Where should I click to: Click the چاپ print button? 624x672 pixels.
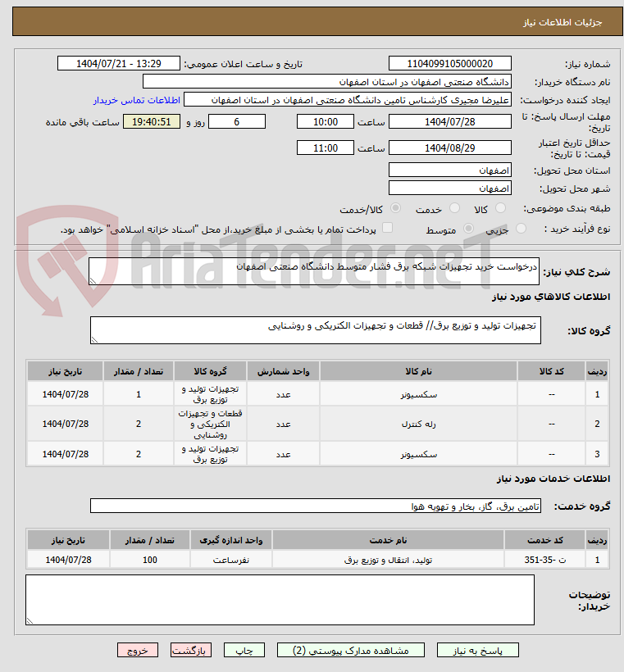[244, 650]
